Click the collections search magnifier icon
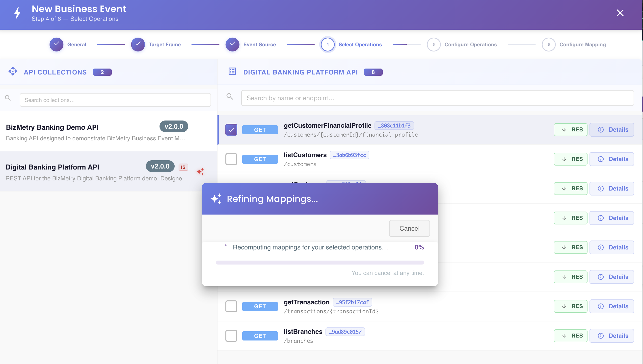The image size is (643, 364). click(8, 98)
